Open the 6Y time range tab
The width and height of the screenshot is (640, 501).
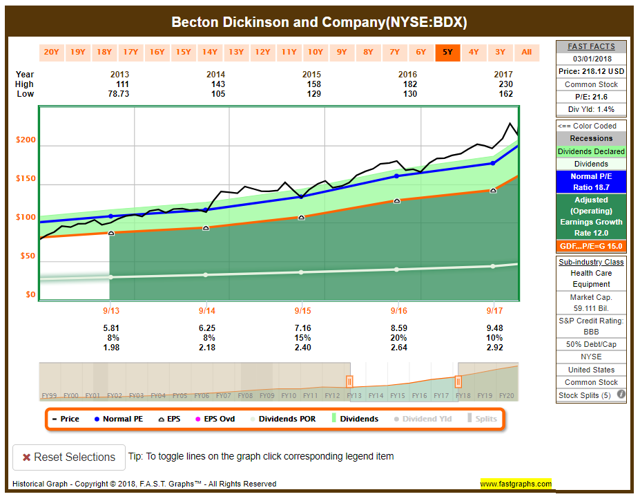click(x=421, y=53)
